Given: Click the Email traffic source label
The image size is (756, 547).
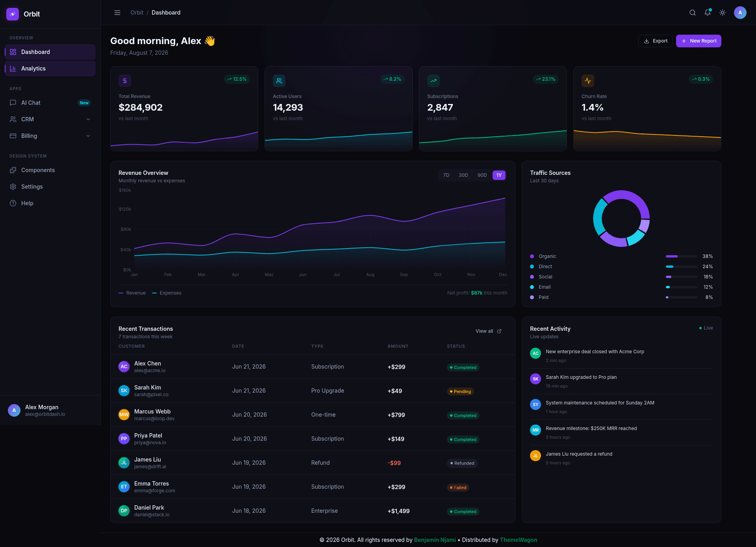Looking at the screenshot, I should coord(545,287).
